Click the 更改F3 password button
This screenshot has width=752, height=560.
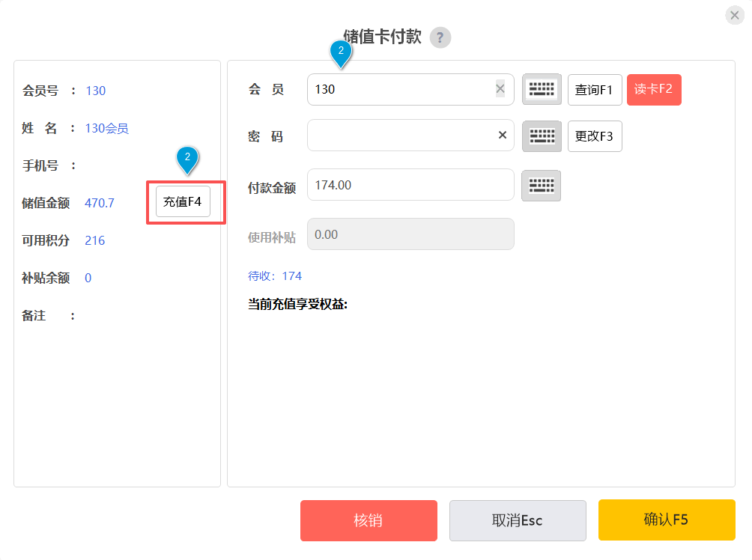(x=595, y=136)
